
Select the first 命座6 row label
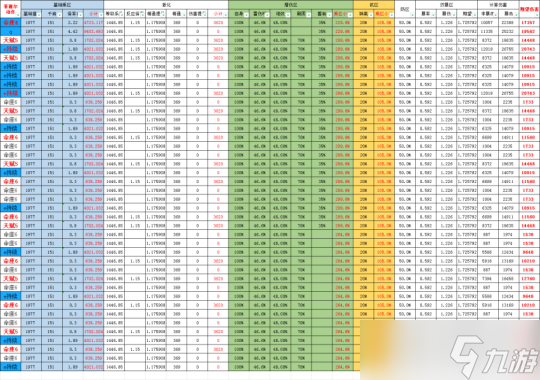click(x=11, y=22)
